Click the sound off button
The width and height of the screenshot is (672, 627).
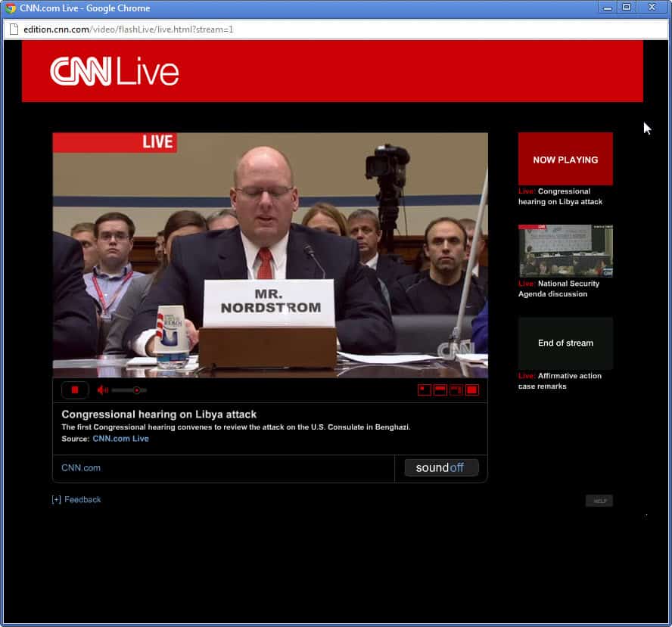click(441, 467)
